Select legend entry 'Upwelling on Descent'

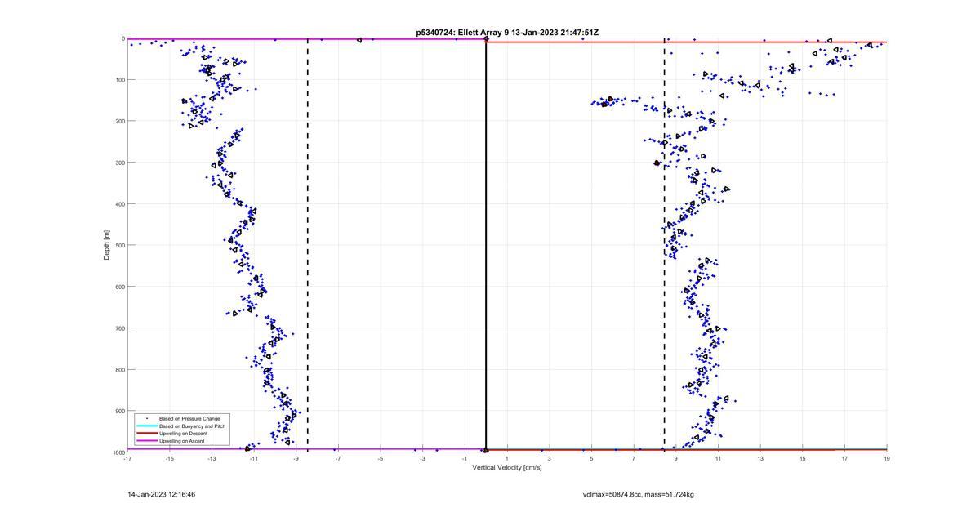coord(183,434)
